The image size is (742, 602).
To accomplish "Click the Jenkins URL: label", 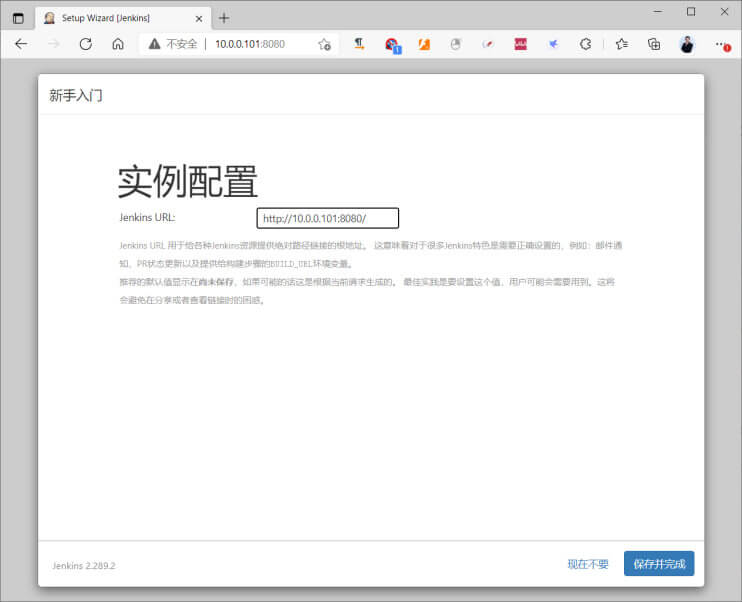I will tap(147, 217).
